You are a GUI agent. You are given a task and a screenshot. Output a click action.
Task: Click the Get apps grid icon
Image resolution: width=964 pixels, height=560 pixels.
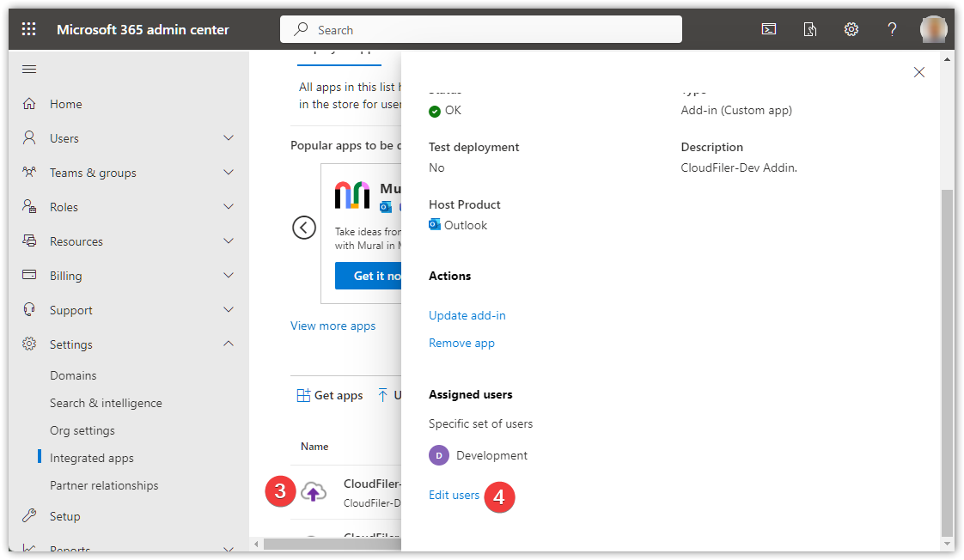[x=303, y=395]
